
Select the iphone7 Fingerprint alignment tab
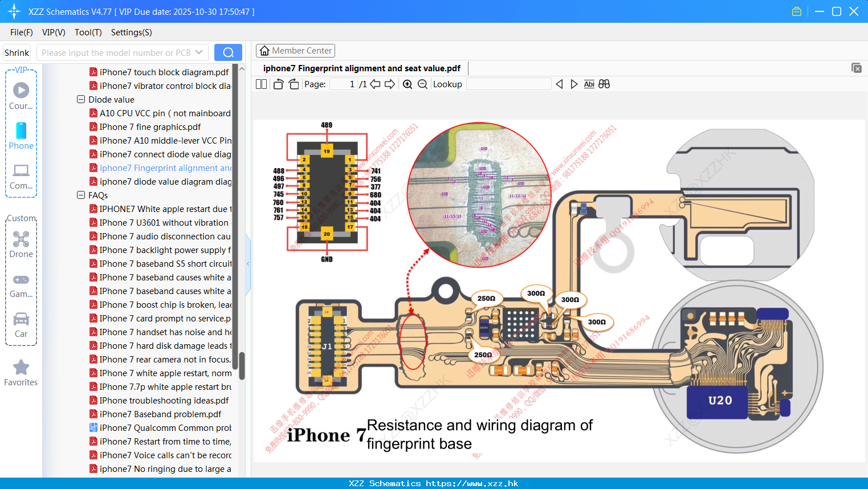click(362, 68)
